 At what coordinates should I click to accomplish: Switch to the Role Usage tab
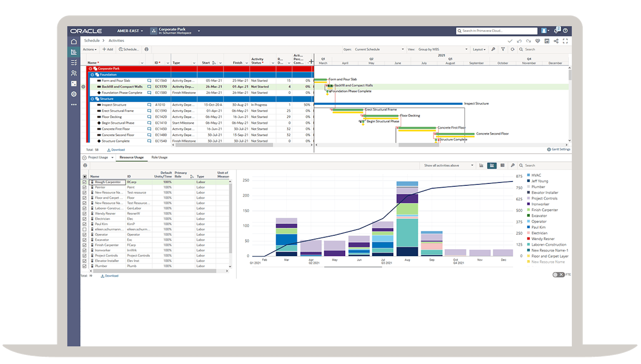point(159,157)
